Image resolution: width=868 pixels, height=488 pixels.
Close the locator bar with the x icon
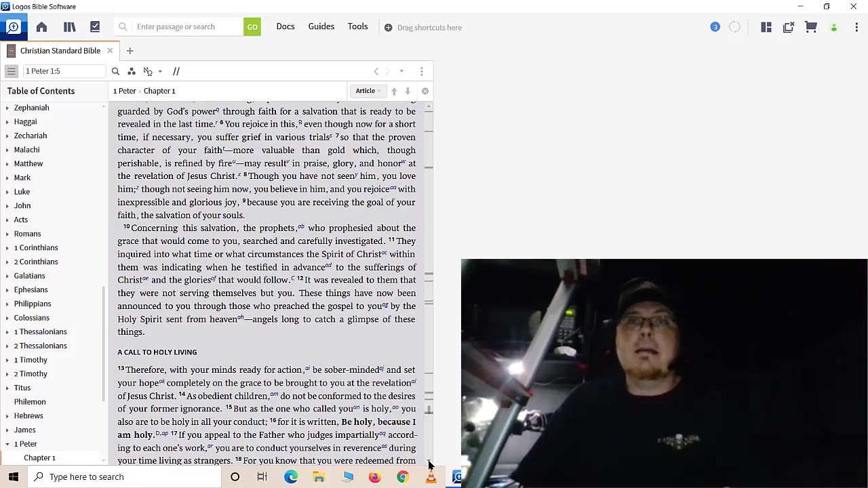coord(425,91)
